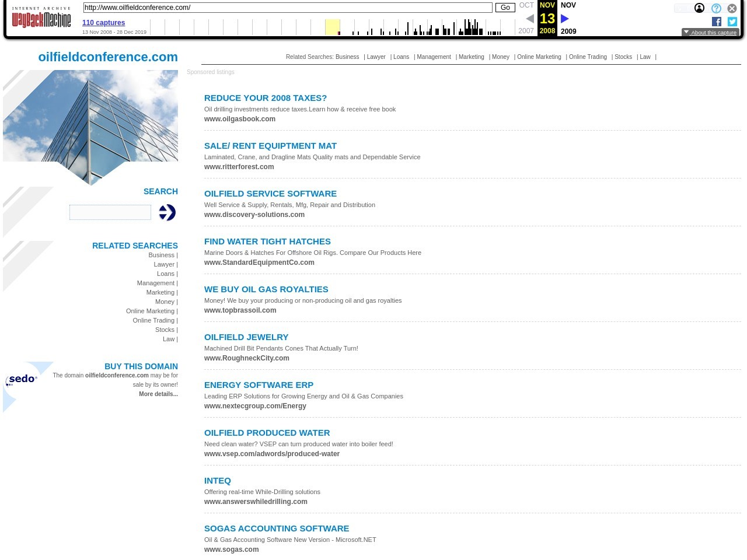The height and width of the screenshot is (560, 747).
Task: Click More details link
Action: (x=158, y=394)
